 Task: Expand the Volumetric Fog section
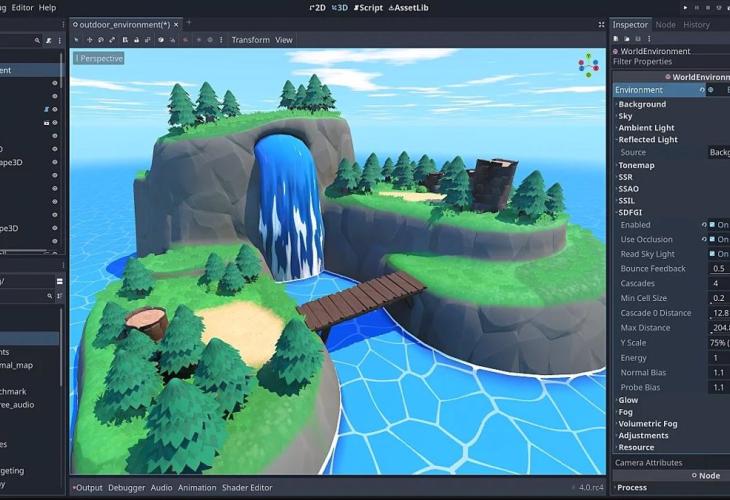click(650, 423)
